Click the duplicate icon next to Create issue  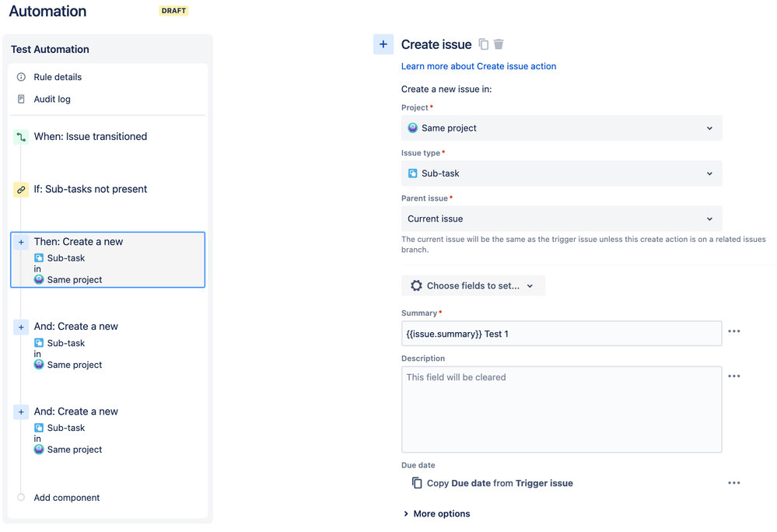coord(484,44)
